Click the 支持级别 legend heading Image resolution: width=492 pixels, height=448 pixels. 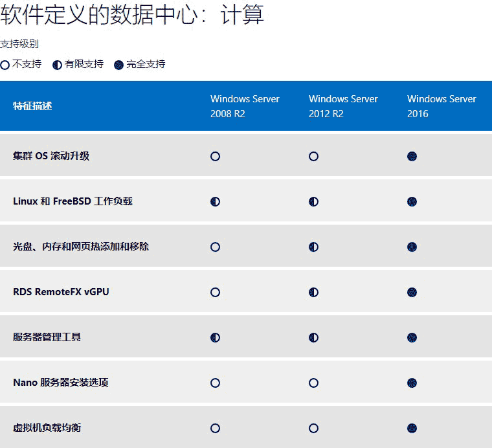point(19,44)
